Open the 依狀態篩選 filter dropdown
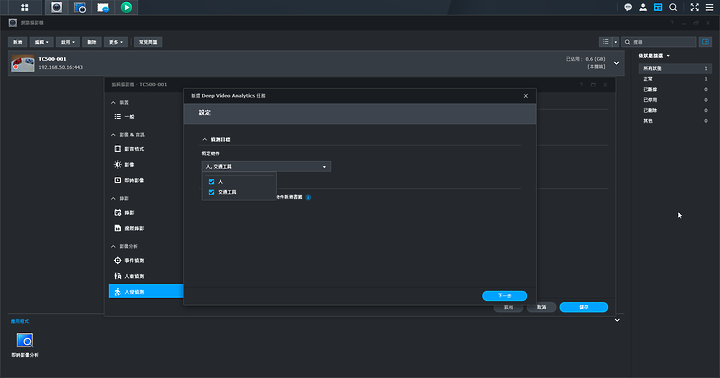This screenshot has width=720, height=378. [x=654, y=56]
